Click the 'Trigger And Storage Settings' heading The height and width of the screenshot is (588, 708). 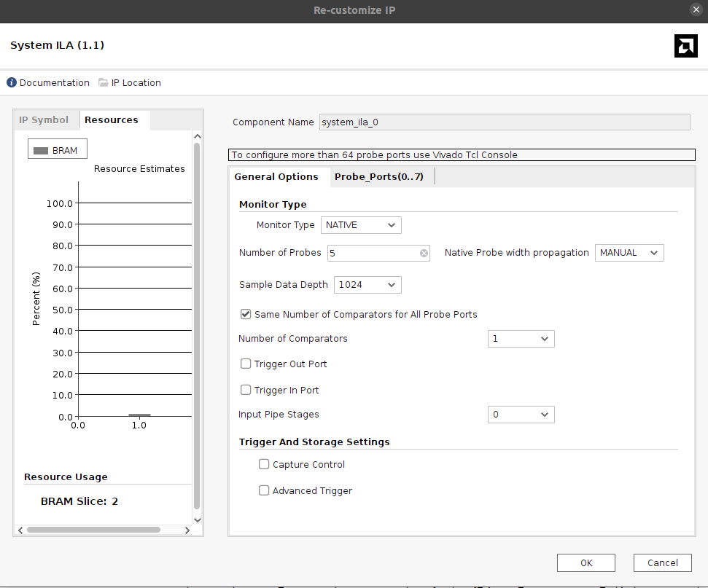314,442
